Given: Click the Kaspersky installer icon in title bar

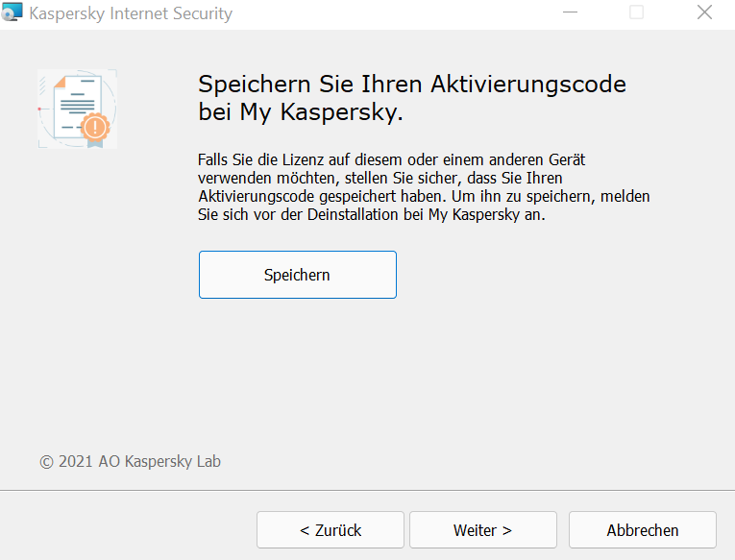Looking at the screenshot, I should click(x=12, y=14).
